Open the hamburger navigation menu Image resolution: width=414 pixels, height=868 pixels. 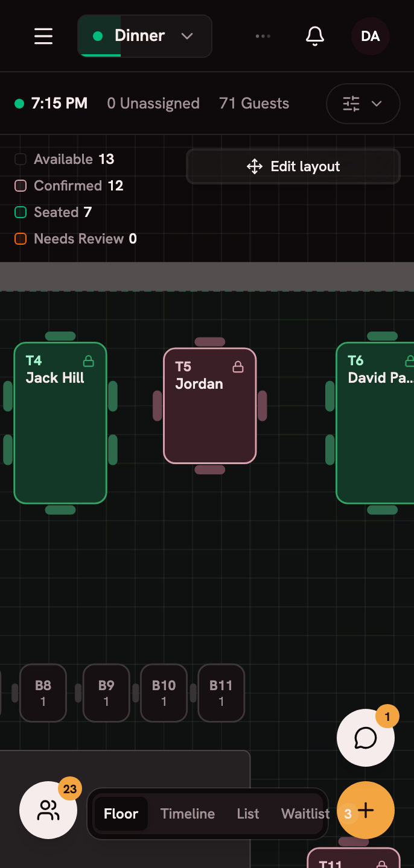[43, 36]
